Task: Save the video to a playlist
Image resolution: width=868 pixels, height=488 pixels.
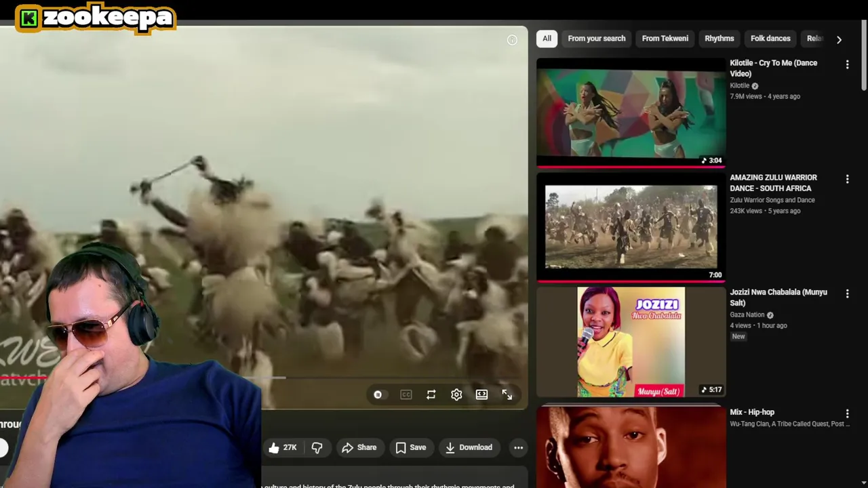Action: [411, 447]
